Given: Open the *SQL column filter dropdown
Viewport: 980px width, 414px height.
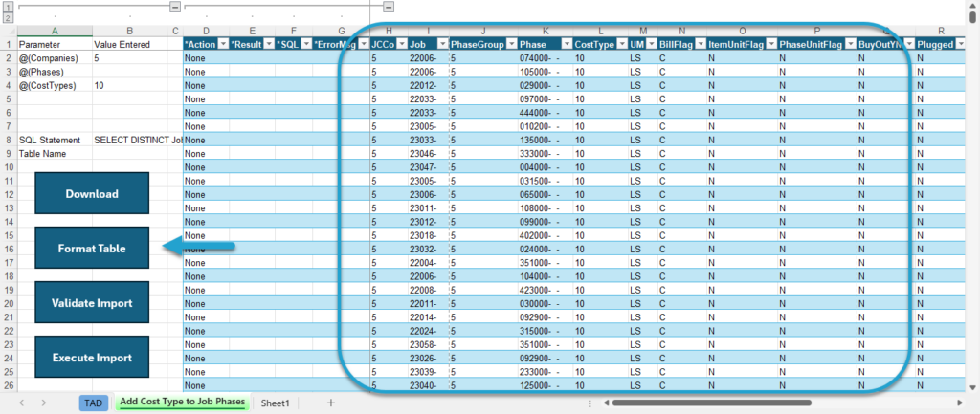Looking at the screenshot, I should (305, 44).
